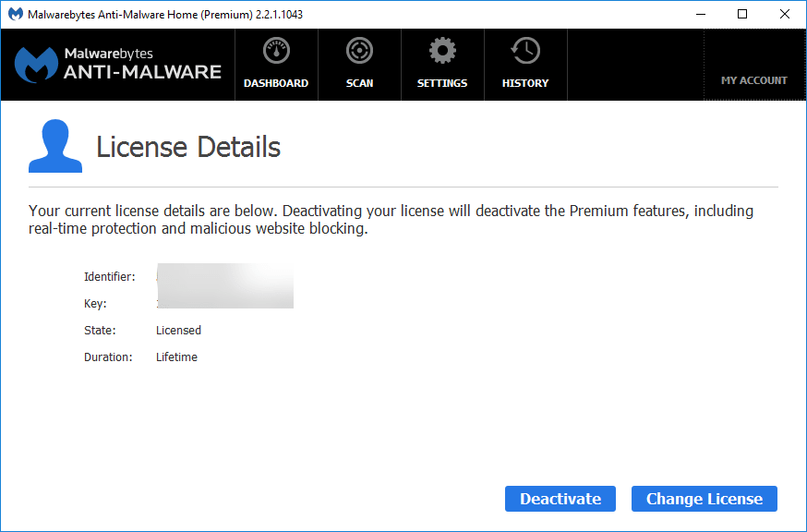Click the License Details heading

(x=188, y=147)
